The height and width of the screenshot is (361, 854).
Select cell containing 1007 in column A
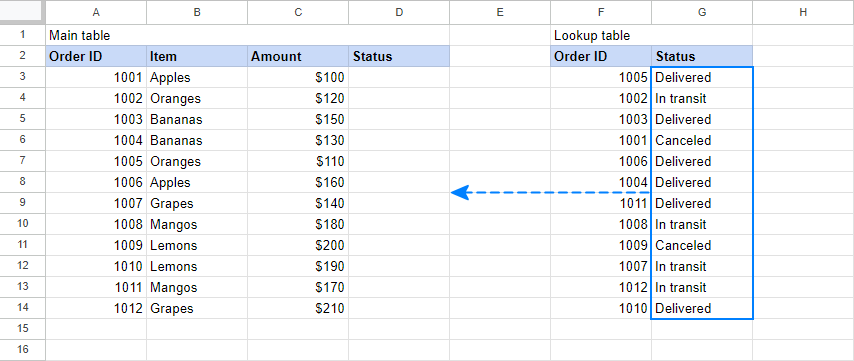[96, 203]
